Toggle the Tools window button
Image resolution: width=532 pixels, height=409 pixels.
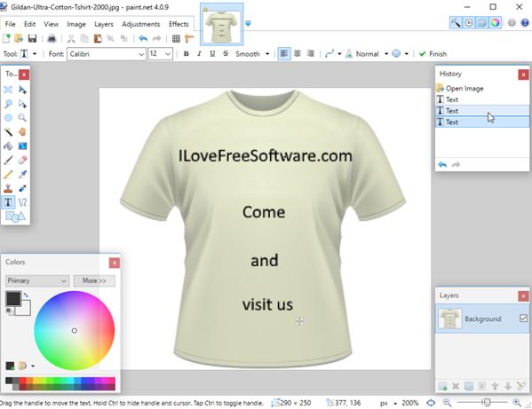[456, 23]
